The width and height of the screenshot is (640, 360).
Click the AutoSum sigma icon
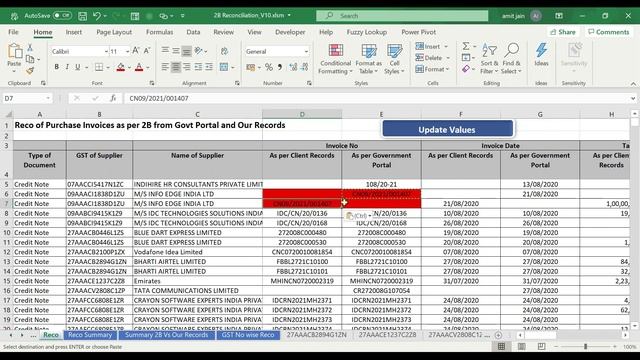[x=466, y=46]
